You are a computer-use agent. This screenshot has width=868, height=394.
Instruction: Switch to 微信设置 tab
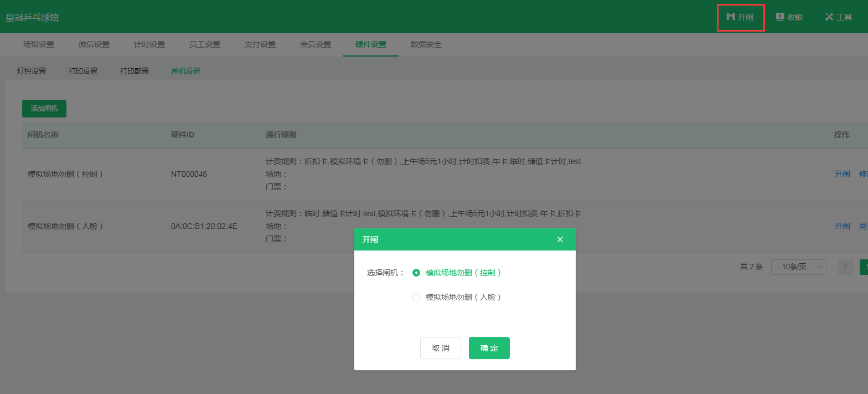tap(94, 44)
